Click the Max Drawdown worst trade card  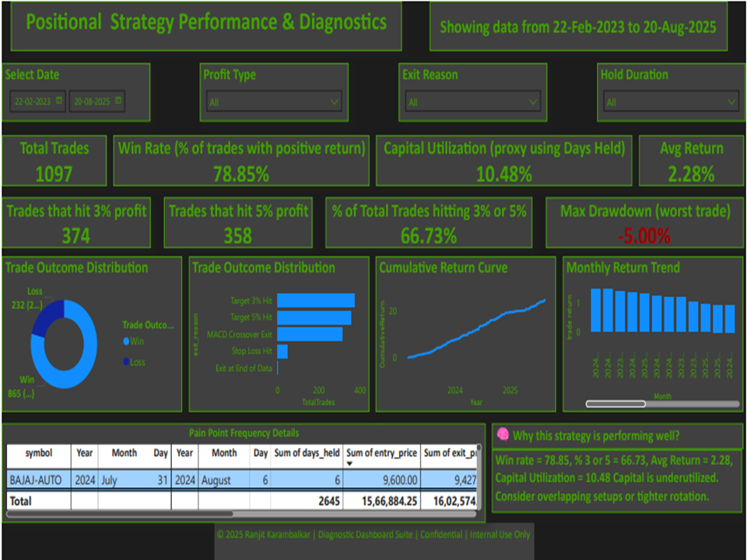(645, 222)
